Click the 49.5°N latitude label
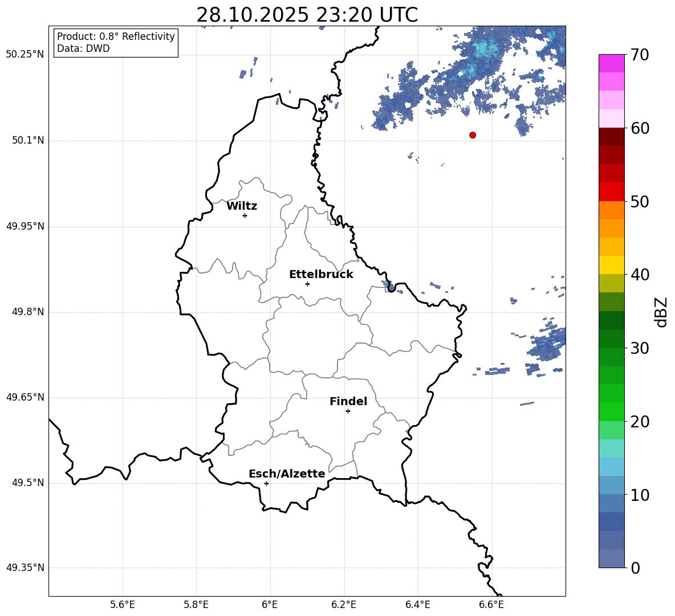675x616 pixels. [x=28, y=483]
